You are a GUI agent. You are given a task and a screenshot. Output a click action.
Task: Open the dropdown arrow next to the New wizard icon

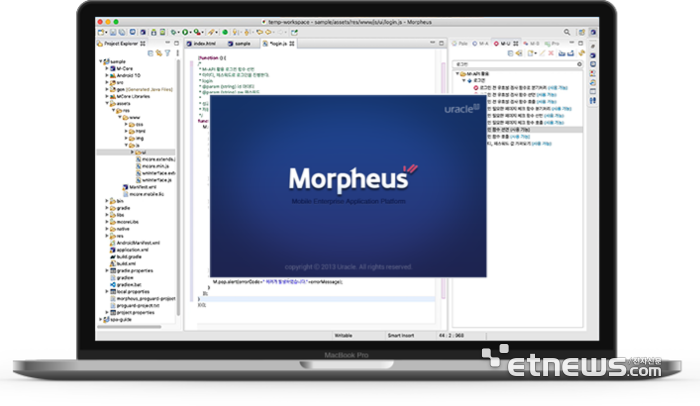[x=106, y=33]
